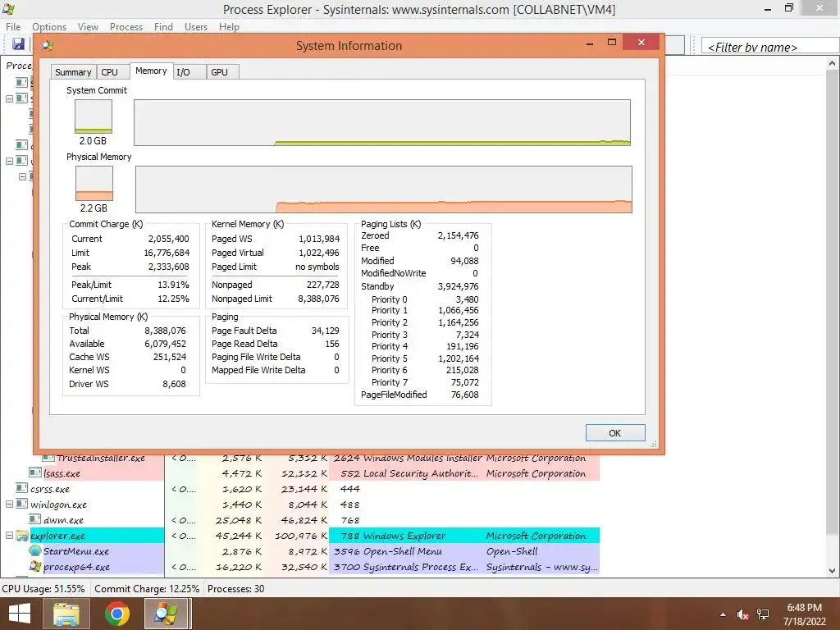Screen dimensions: 840x630
Task: Click the winlogon.exe process icon
Action: click(x=21, y=504)
